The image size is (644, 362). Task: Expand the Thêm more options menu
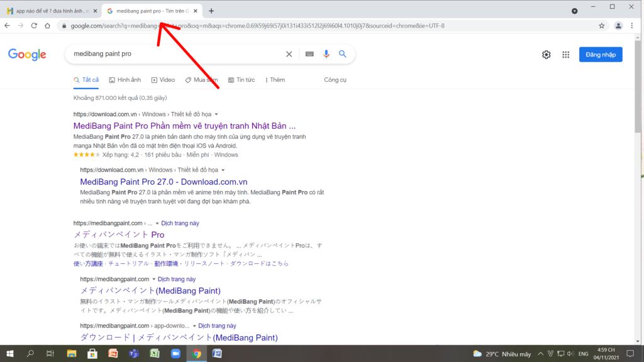pos(275,80)
